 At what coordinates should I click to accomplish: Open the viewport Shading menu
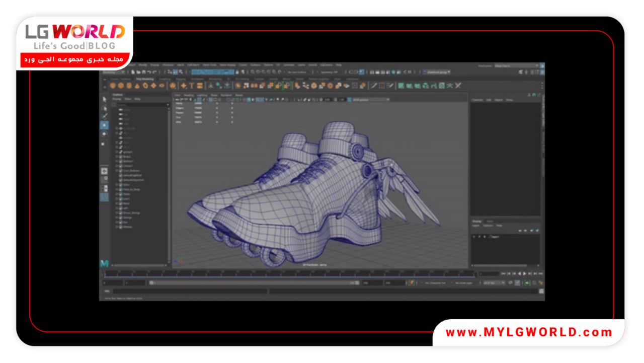pos(188,95)
